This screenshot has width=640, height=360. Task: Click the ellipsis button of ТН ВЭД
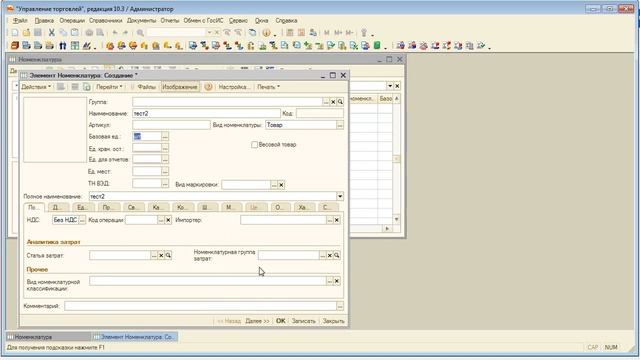coord(165,184)
